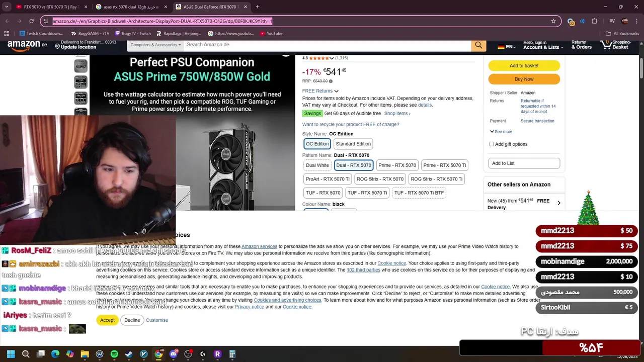
Task: Choose the ROG Strix - RTX 5070 pattern
Action: tap(380, 179)
